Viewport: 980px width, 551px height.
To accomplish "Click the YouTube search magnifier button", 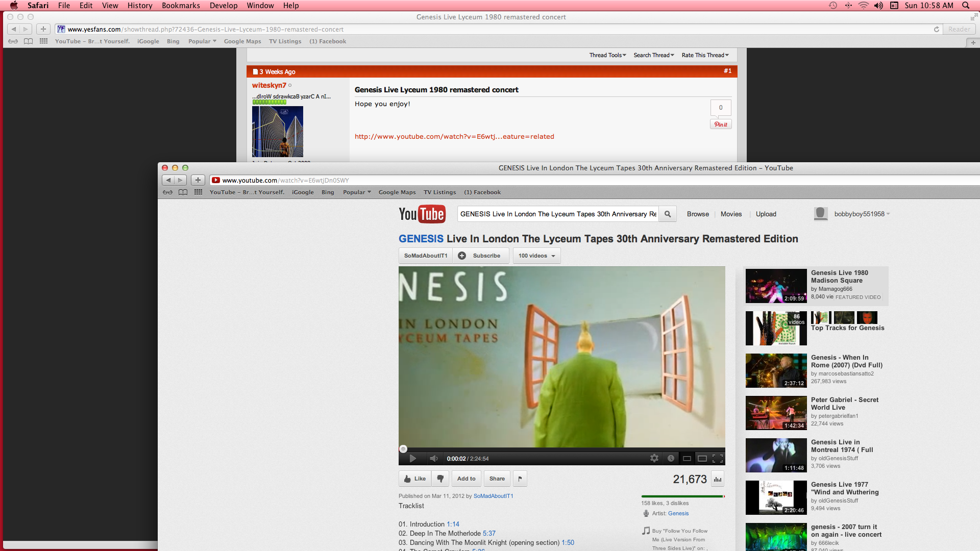I will [667, 214].
